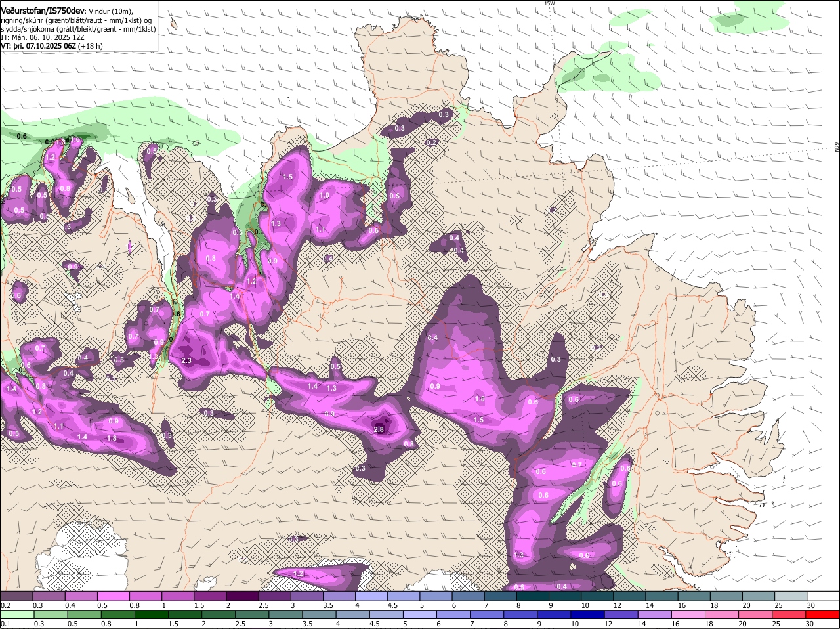The width and height of the screenshot is (840, 629).
Task: Click the 2.8 precipitation value on the map
Action: (x=379, y=429)
